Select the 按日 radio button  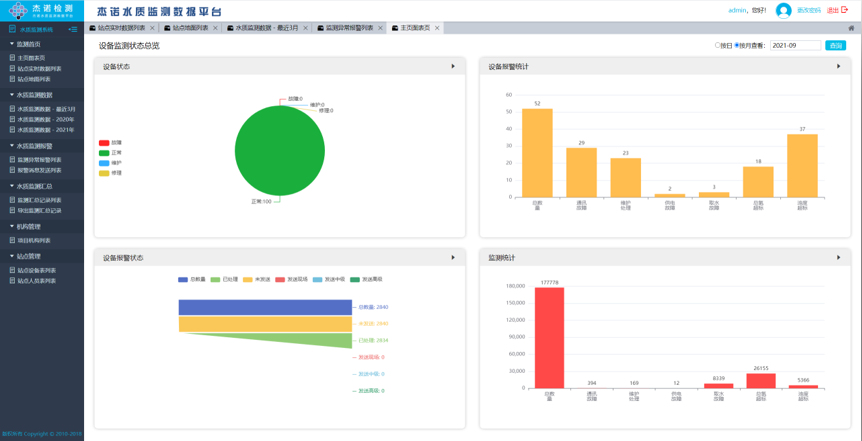point(717,45)
